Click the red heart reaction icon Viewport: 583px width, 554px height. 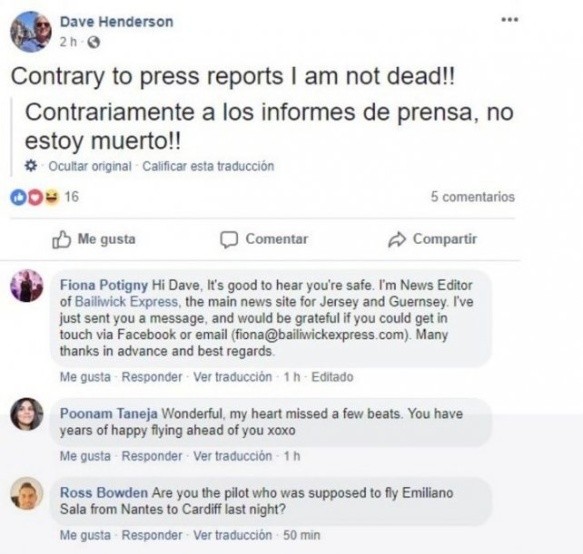tap(35, 197)
